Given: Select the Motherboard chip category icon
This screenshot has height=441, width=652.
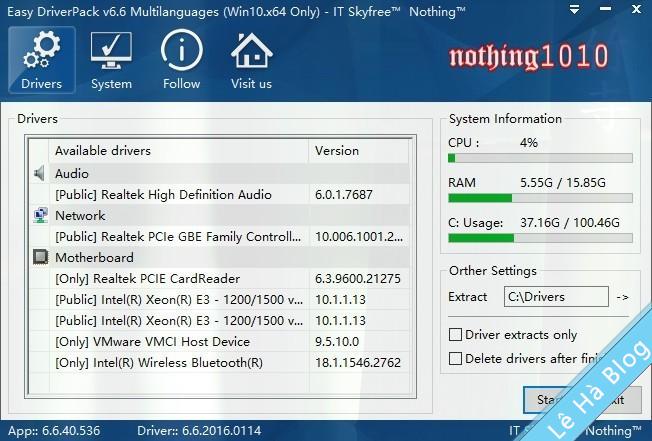Looking at the screenshot, I should [x=40, y=257].
